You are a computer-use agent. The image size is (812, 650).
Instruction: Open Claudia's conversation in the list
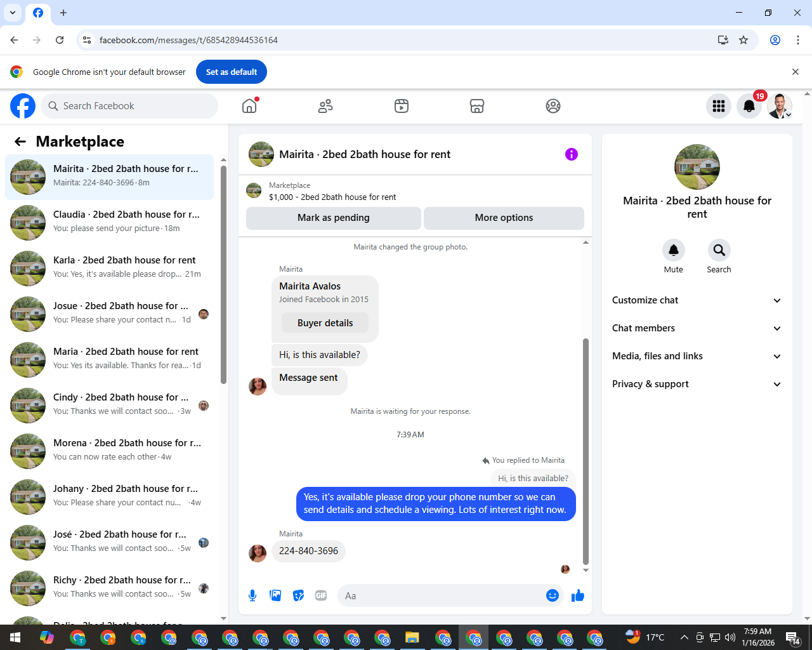tap(109, 222)
